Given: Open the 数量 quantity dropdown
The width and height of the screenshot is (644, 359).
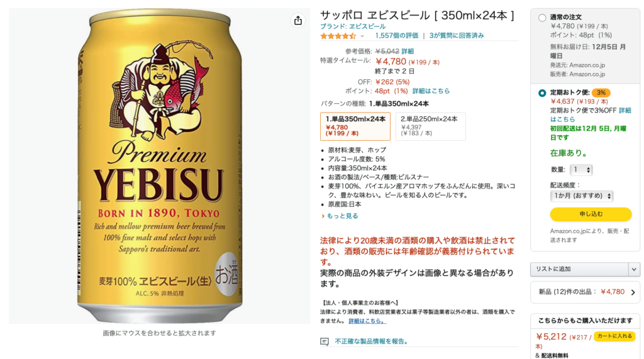Looking at the screenshot, I should tap(581, 170).
